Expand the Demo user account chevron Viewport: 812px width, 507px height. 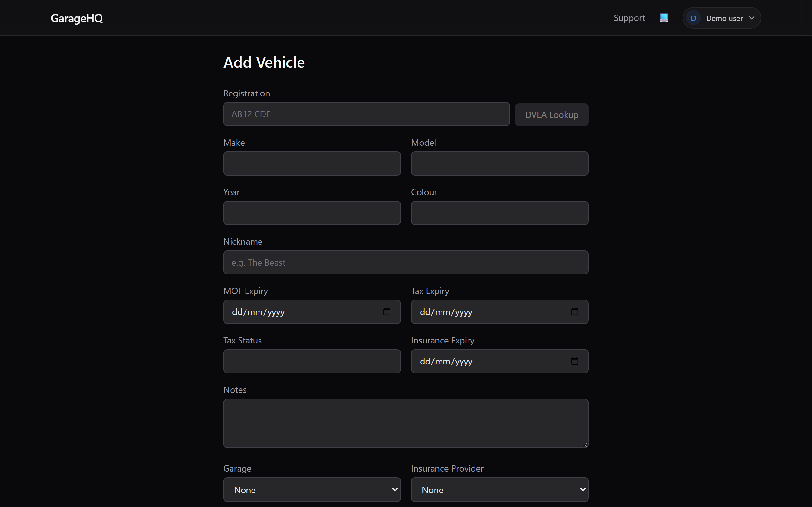coord(751,18)
